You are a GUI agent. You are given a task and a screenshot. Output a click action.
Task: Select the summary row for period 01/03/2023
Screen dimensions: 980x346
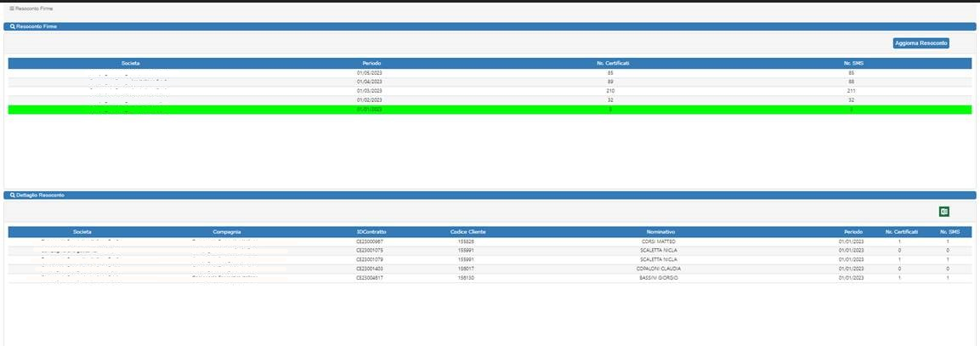point(490,91)
